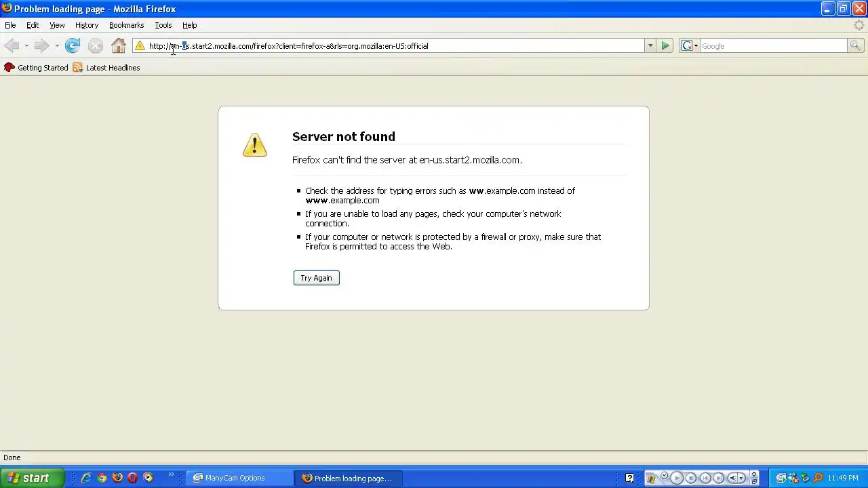868x488 pixels.
Task: Click Previous track in media toolbar
Action: pos(705,478)
